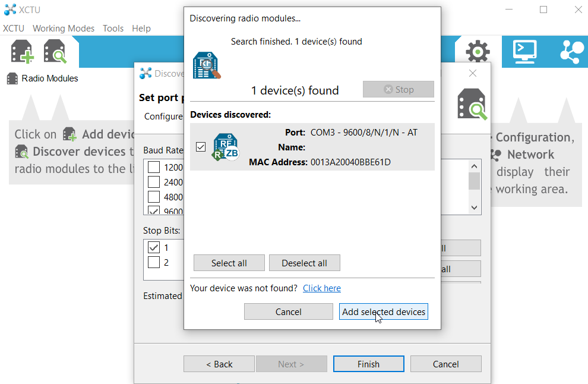Image resolution: width=588 pixels, height=384 pixels.
Task: Cancel the discovering radio modules dialog
Action: point(288,311)
